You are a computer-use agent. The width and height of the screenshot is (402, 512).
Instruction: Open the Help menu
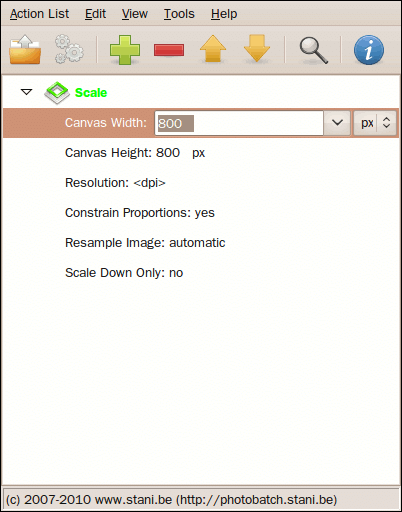coord(224,14)
